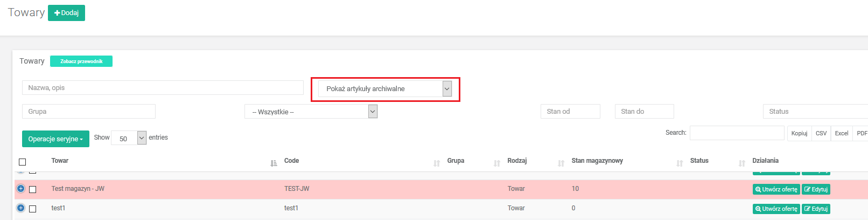Open the Operacje seryjne menu
868x220 pixels.
click(55, 139)
